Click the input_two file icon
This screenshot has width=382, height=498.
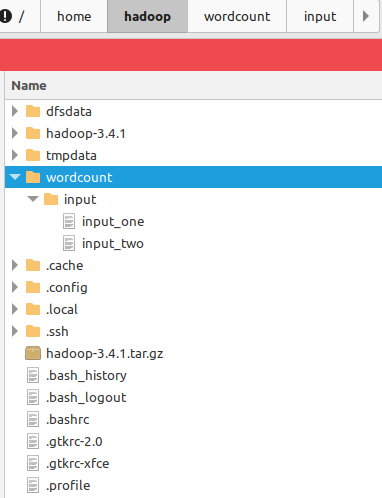[69, 243]
